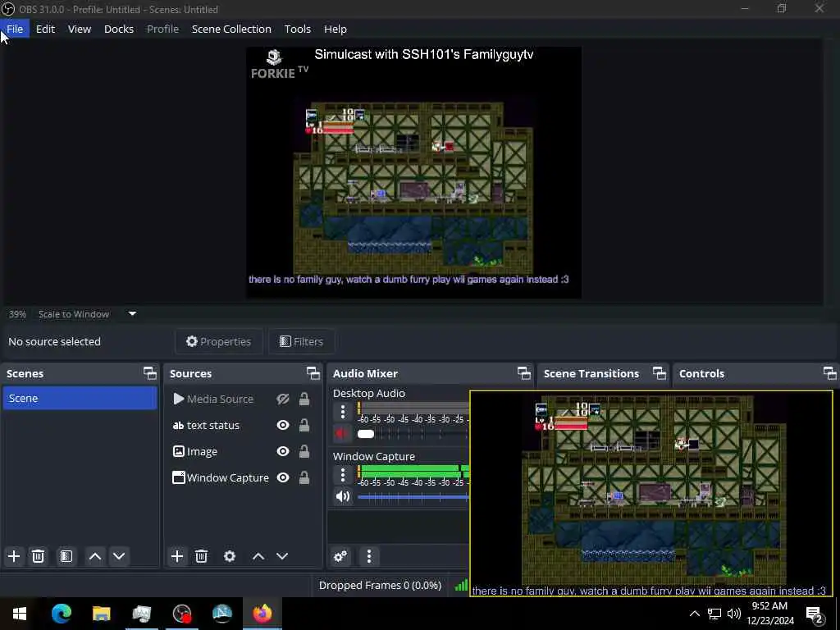Screen dimensions: 840x630
Task: Remove the selected scene
Action: coord(38,556)
